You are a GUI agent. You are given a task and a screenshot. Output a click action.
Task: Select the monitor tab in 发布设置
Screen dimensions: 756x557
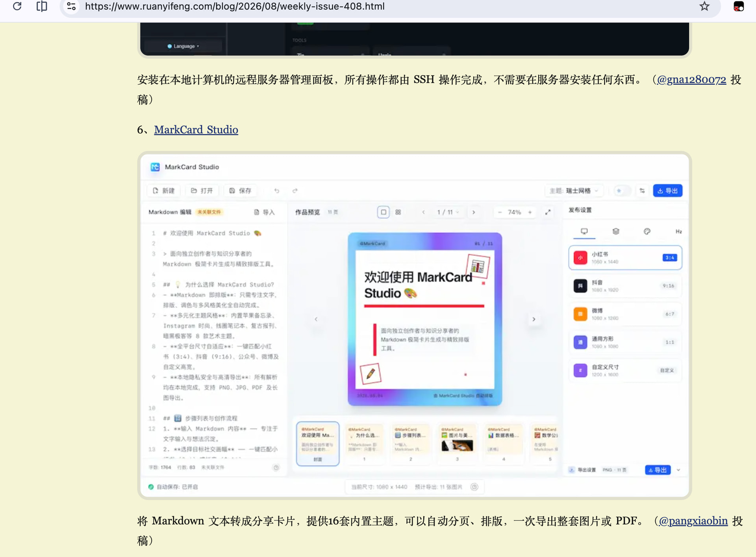[584, 231]
